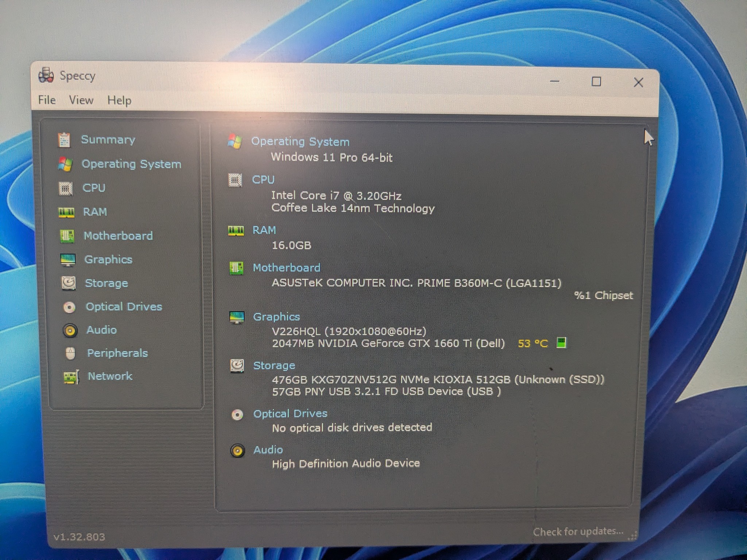This screenshot has width=747, height=560.
Task: Click the RAM stick icon in sidebar
Action: pos(66,213)
